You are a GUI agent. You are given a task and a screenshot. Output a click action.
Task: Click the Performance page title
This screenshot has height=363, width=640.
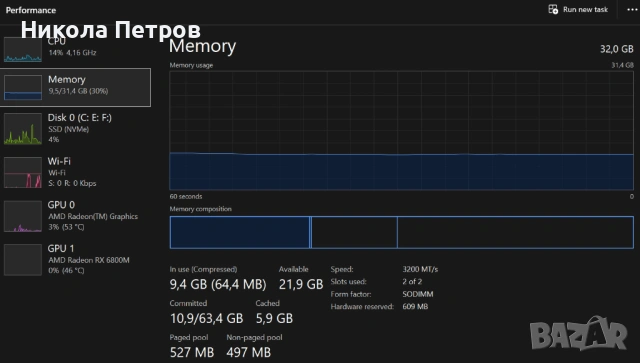pos(31,10)
